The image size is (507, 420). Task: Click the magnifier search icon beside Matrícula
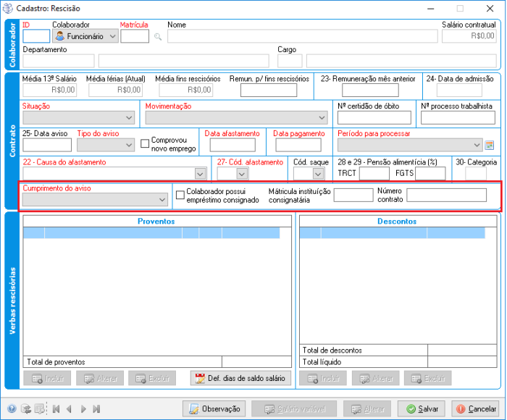click(158, 36)
